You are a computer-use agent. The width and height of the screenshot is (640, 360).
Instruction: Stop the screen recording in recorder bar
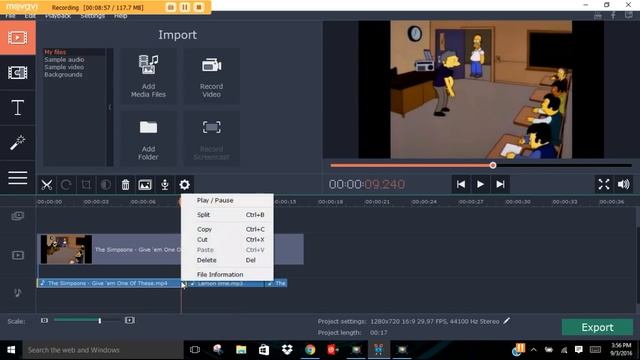pyautogui.click(x=199, y=7)
